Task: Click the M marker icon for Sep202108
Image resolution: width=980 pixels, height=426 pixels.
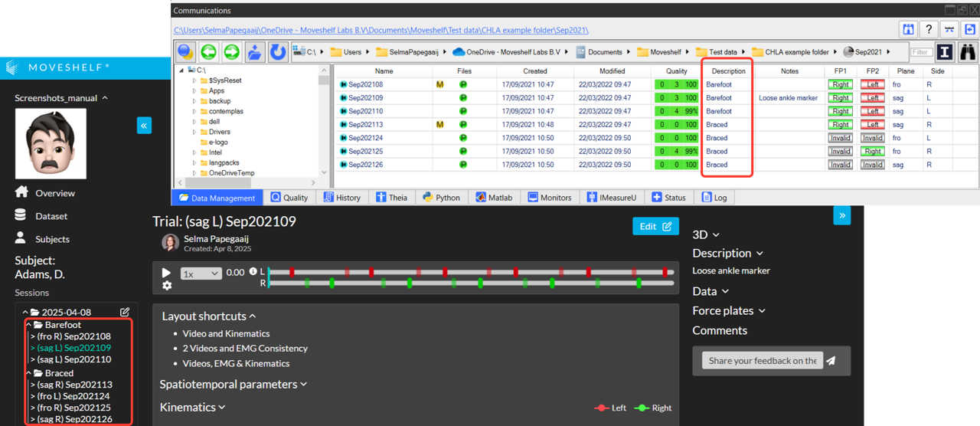Action: pos(440,84)
